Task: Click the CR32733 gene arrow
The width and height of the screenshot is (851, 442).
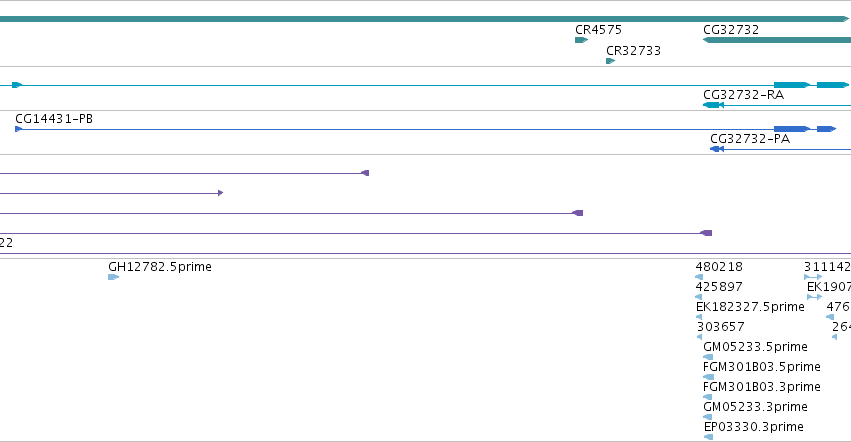Action: [610, 61]
